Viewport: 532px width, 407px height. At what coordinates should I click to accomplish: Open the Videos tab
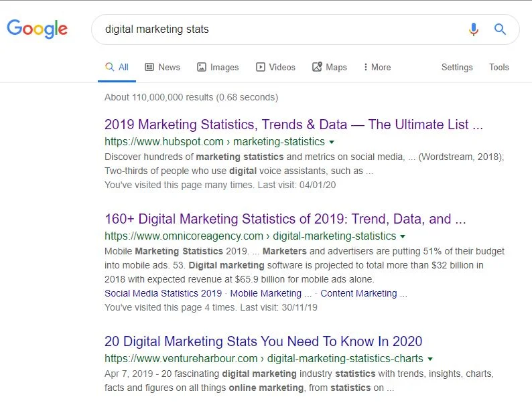pos(275,67)
